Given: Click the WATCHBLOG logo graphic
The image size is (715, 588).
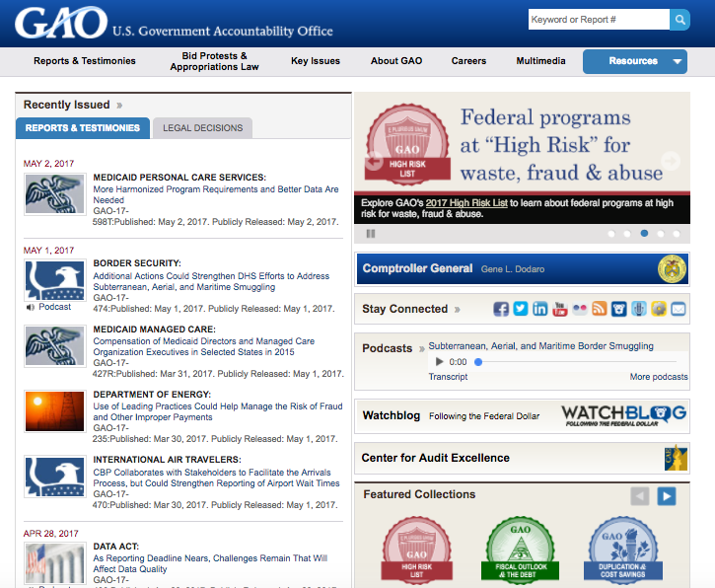Looking at the screenshot, I should click(x=624, y=415).
